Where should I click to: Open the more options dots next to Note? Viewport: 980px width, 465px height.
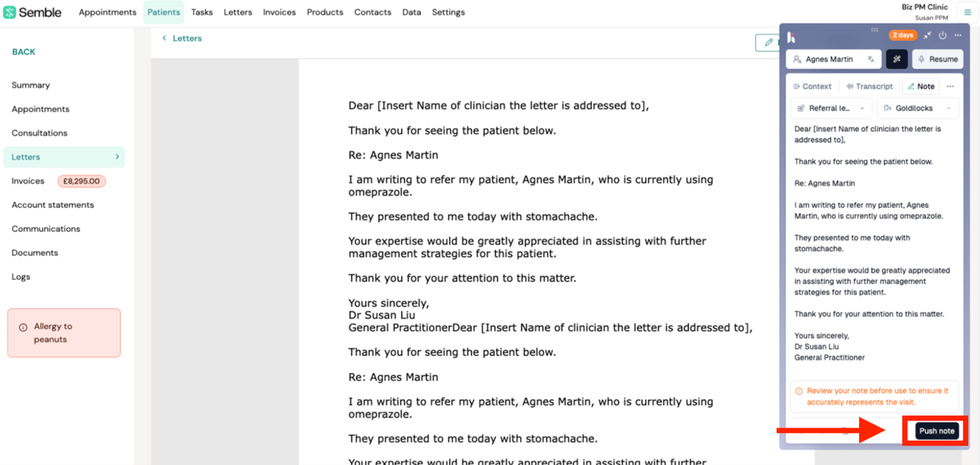[x=950, y=86]
